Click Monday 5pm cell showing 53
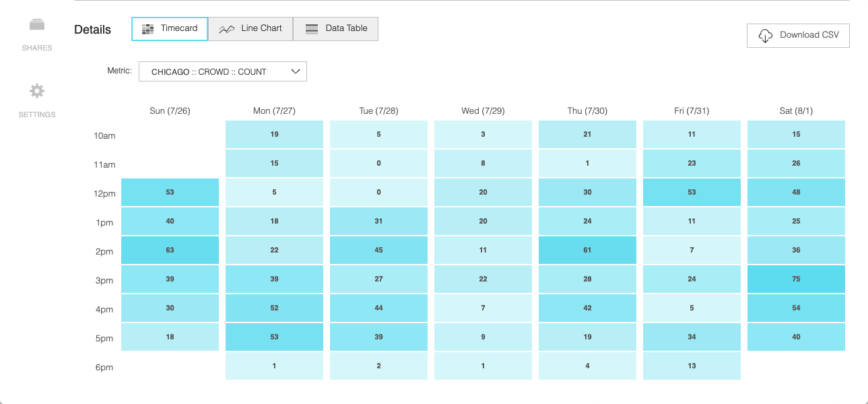The image size is (868, 404). [x=274, y=337]
